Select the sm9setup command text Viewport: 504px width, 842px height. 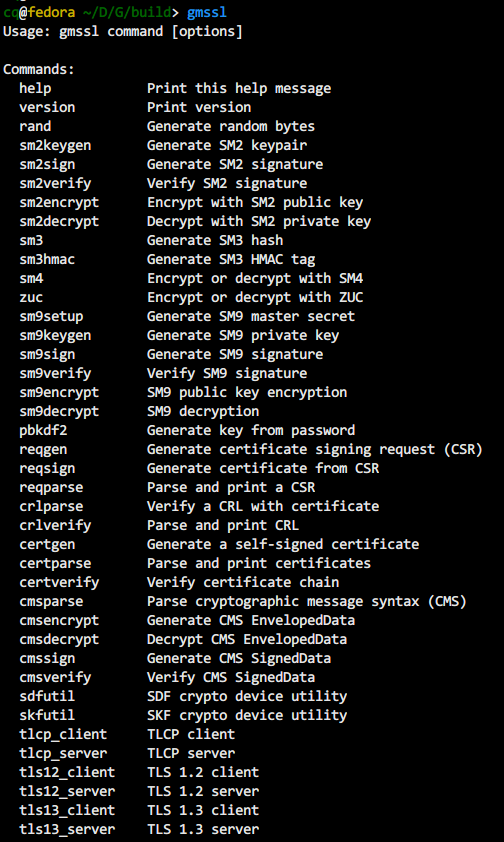tap(52, 316)
